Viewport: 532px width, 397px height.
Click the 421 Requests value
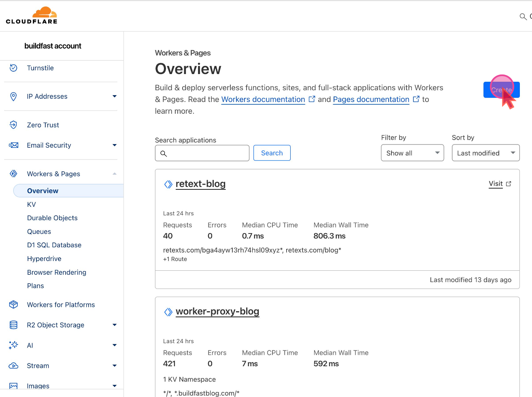coord(169,364)
